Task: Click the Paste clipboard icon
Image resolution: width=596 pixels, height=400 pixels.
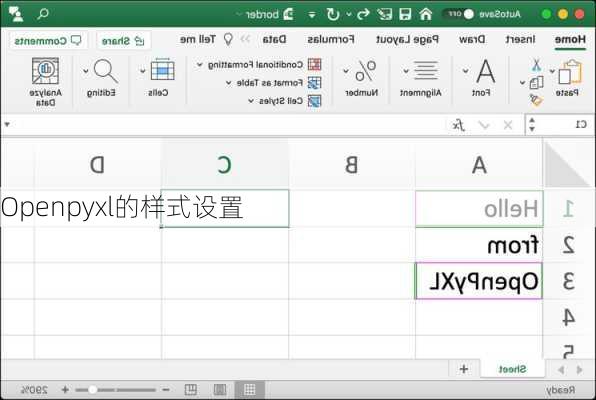Action: 570,72
